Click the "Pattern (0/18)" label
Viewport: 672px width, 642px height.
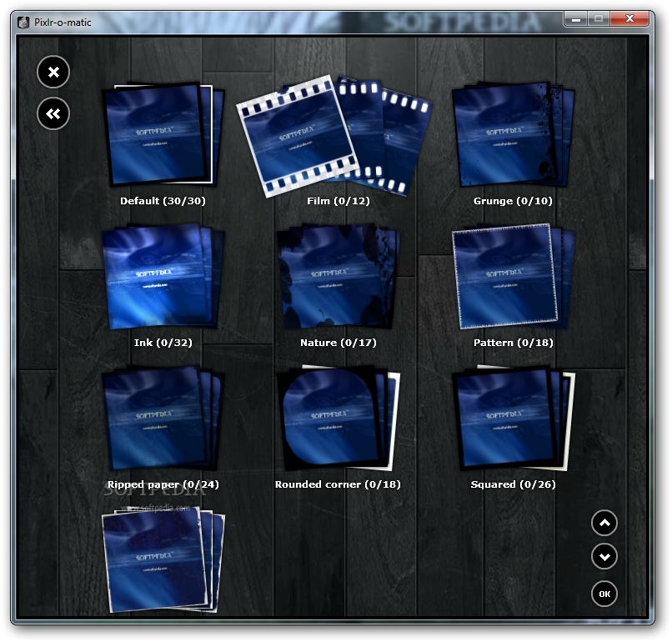point(513,343)
